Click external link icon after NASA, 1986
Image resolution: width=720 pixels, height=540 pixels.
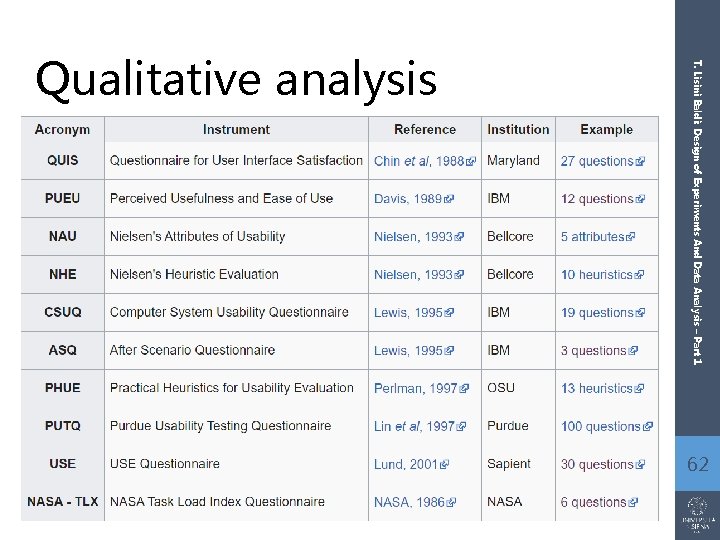point(451,503)
